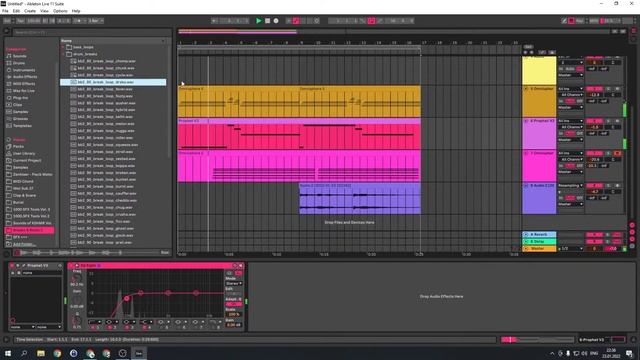The width and height of the screenshot is (640, 360).
Task: Open the Edit menu
Action: [16, 11]
